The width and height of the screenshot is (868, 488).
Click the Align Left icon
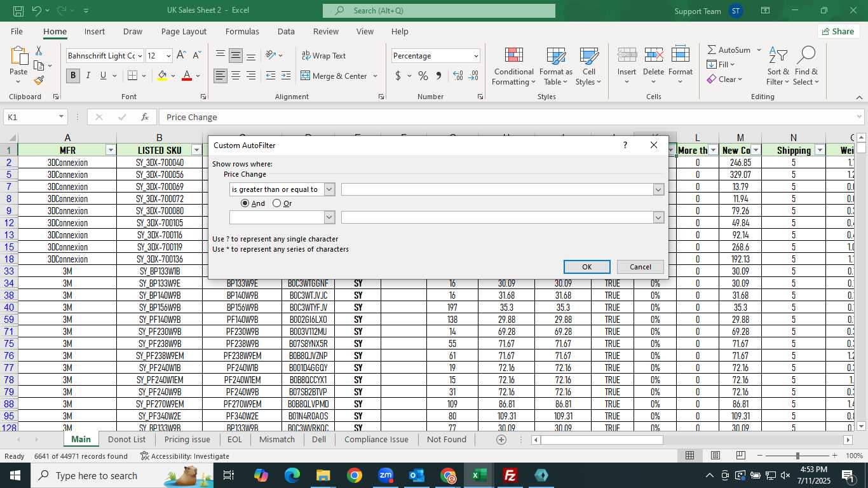point(220,76)
